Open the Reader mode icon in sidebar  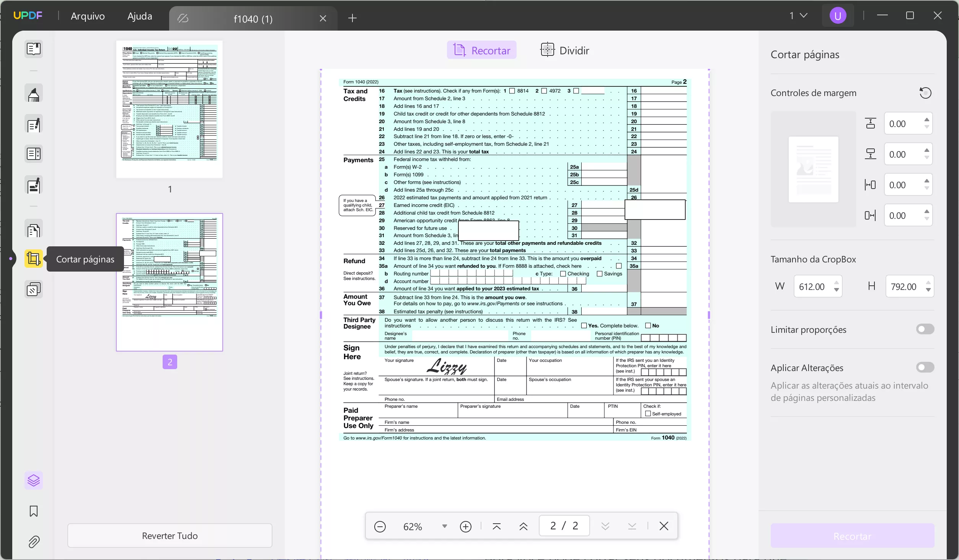tap(34, 49)
